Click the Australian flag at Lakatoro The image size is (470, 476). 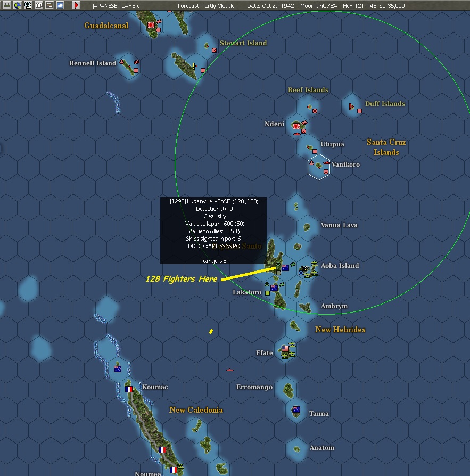[274, 288]
